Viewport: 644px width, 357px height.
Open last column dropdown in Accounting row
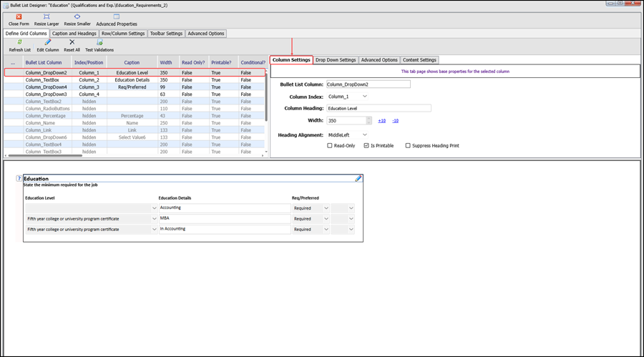351,208
